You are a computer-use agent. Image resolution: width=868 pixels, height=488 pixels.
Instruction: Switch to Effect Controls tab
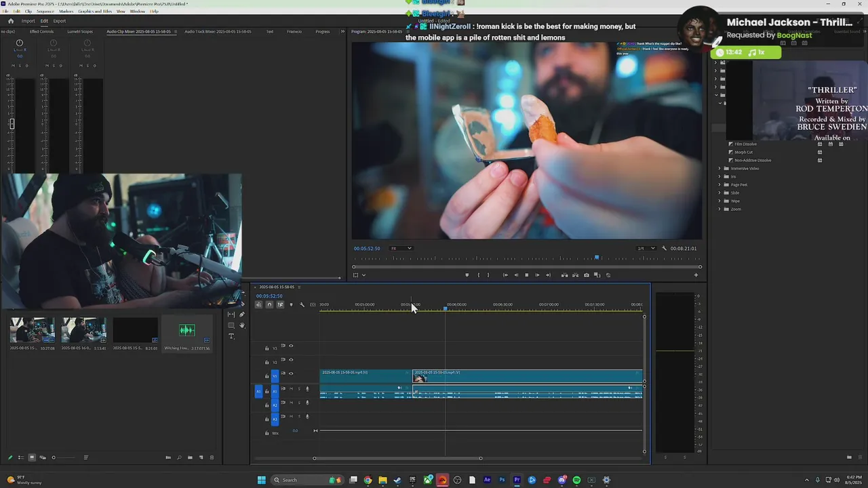[41, 31]
